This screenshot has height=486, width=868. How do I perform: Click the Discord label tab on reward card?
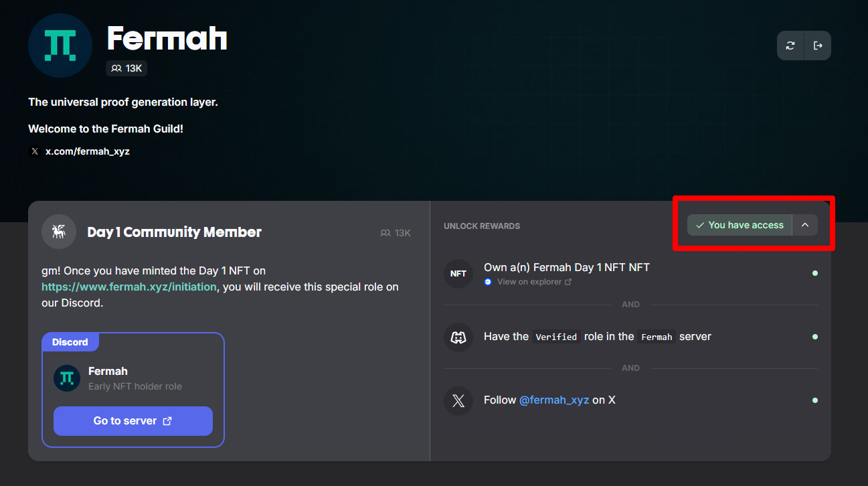coord(70,342)
